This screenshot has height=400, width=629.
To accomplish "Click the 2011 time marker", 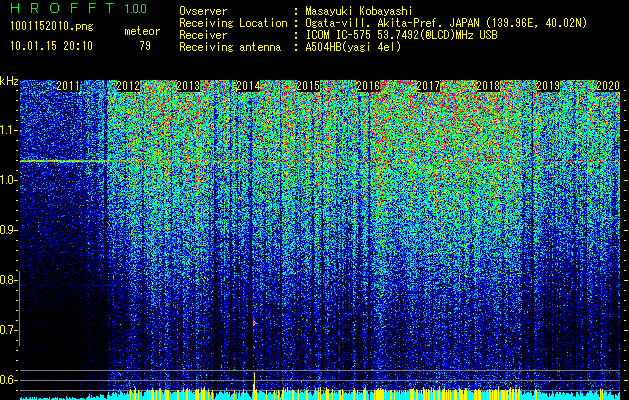I will coord(68,86).
